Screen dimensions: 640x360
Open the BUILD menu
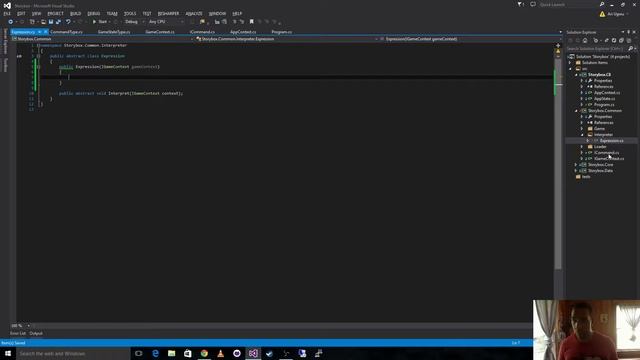76,13
